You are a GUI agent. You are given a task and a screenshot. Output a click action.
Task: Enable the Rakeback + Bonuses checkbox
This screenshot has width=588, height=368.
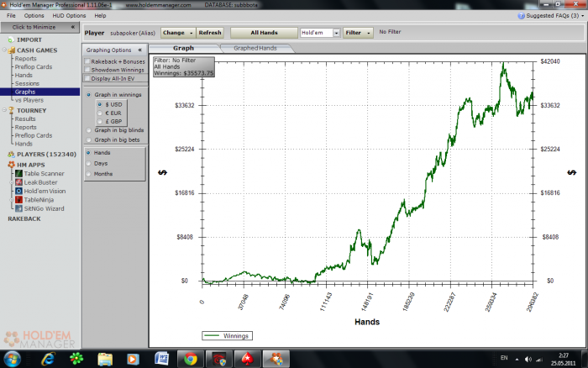(x=87, y=61)
